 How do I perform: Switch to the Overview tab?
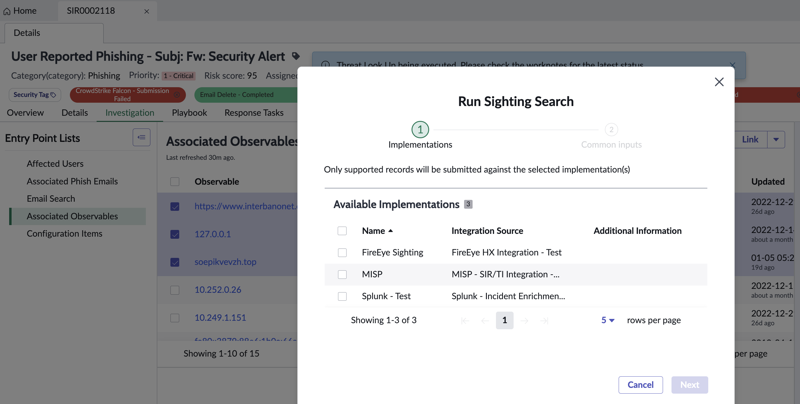[25, 113]
